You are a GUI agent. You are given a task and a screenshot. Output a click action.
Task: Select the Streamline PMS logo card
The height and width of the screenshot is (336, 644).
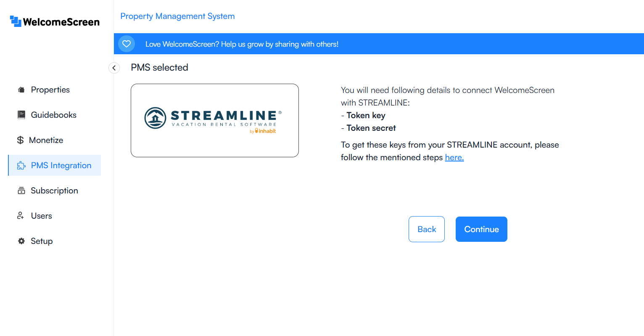215,120
